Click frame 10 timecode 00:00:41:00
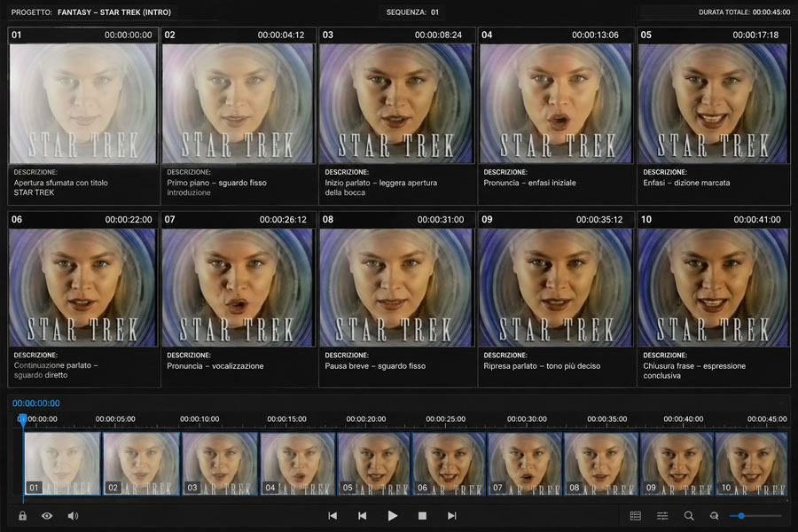 (757, 219)
